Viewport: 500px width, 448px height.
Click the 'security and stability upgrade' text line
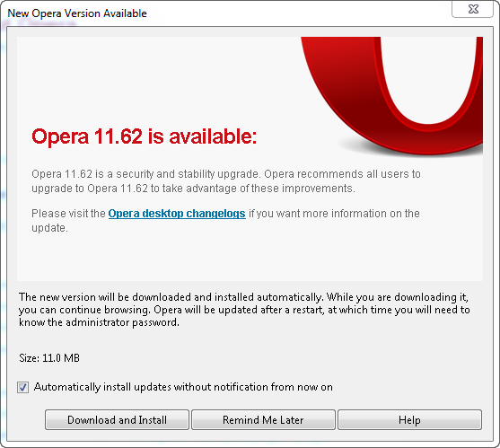(x=226, y=174)
